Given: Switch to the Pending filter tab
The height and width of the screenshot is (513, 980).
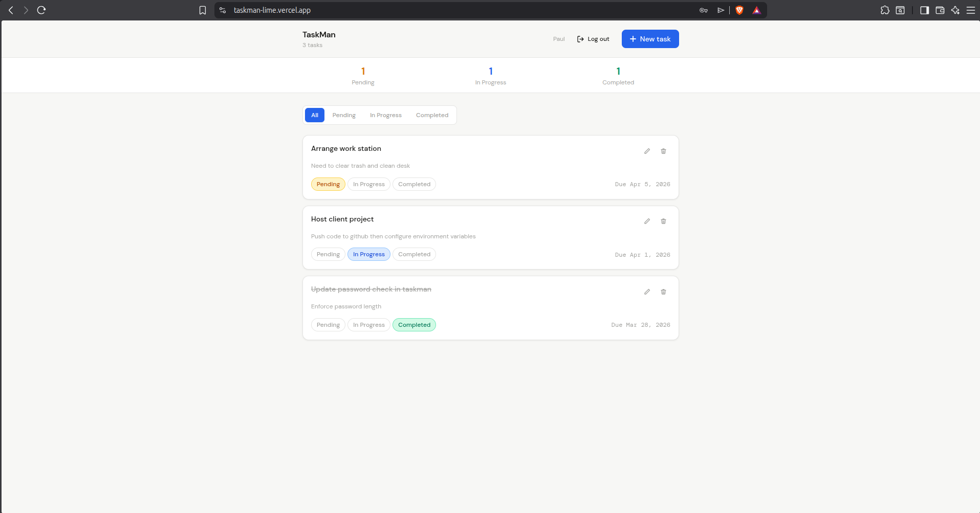Looking at the screenshot, I should coord(343,115).
